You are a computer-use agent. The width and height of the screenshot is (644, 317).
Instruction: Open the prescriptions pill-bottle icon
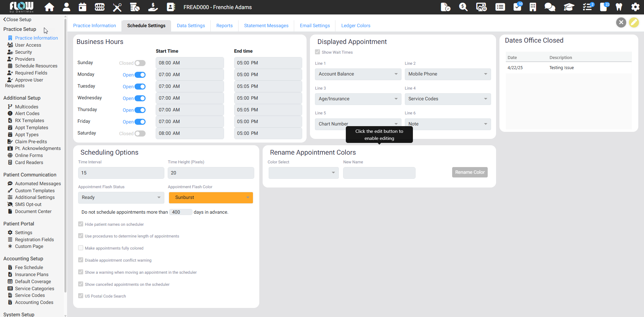(x=135, y=7)
